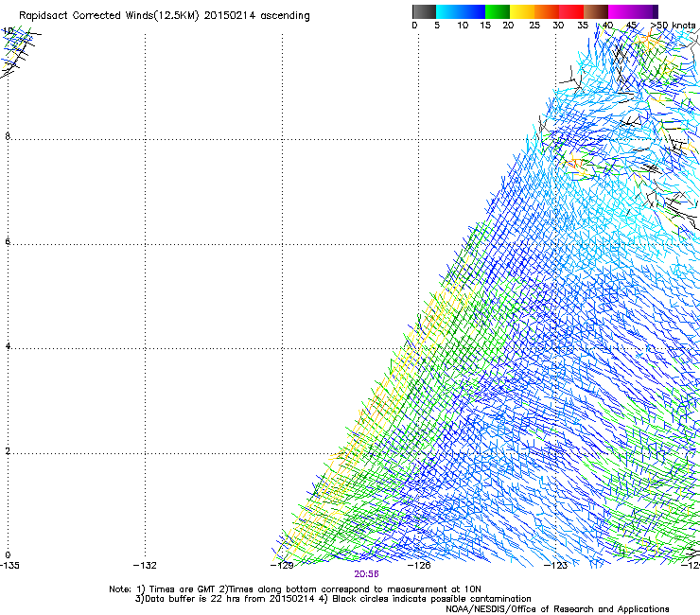Click the legend scale label "20"

(508, 26)
